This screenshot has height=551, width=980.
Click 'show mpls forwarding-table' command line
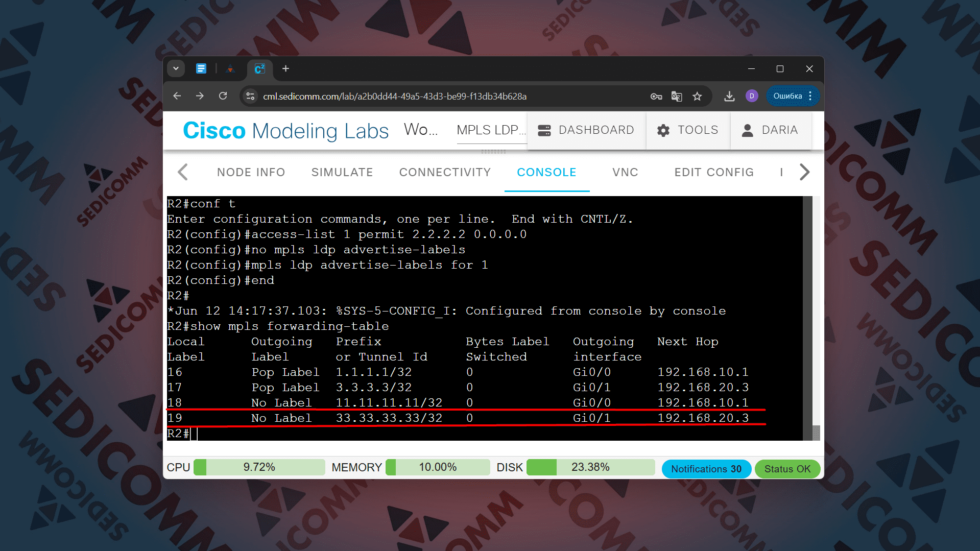(278, 326)
